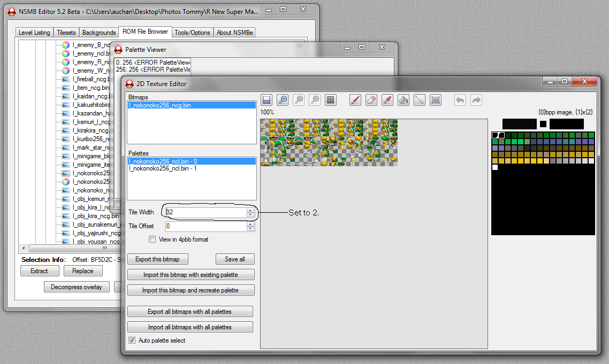Uncheck the Auto palette select checkbox

(132, 340)
